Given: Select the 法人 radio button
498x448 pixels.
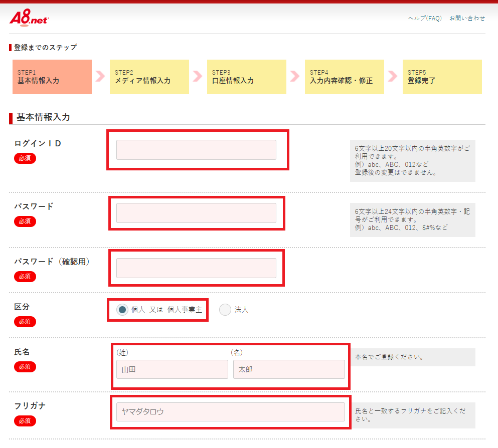Looking at the screenshot, I should point(225,310).
